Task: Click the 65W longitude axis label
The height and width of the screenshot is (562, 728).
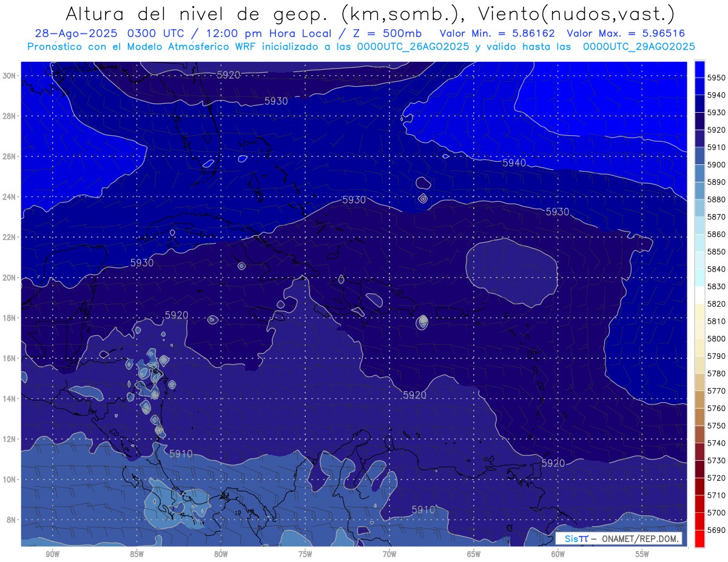Action: coord(474,554)
